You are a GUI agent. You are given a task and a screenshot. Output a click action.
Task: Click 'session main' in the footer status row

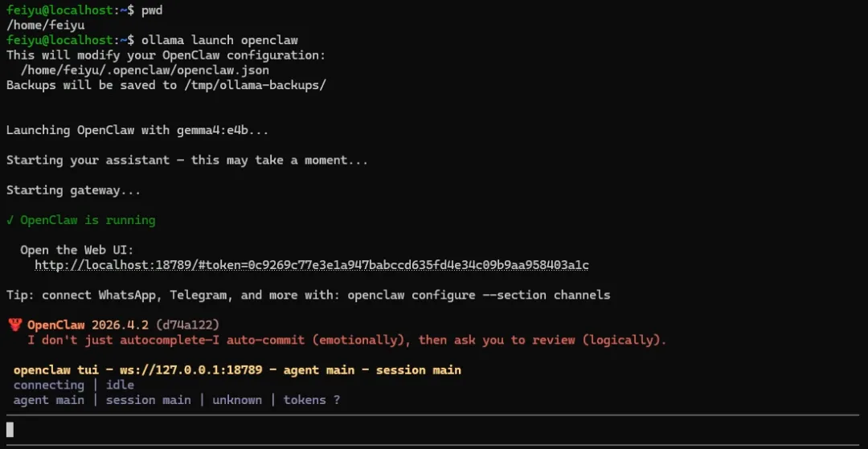coord(149,400)
